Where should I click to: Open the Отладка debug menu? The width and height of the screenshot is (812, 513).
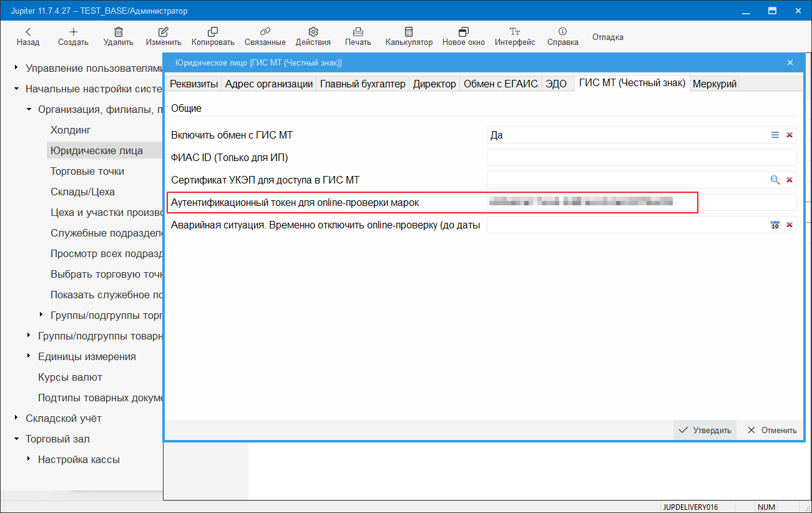coord(608,37)
